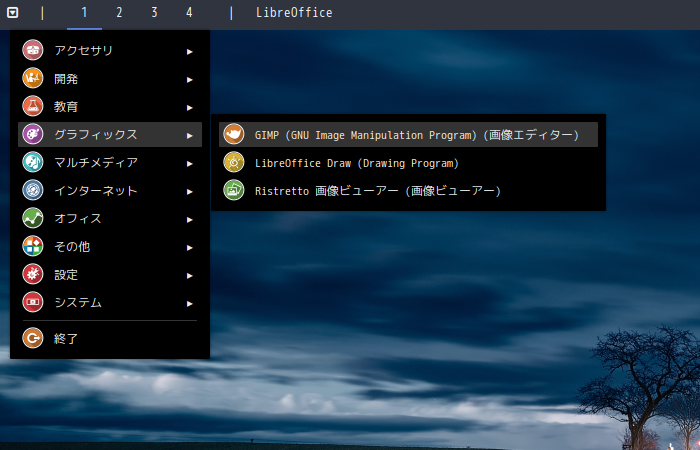Image resolution: width=700 pixels, height=450 pixels.
Task: Select the 終了 menu entry
Action: (x=110, y=339)
